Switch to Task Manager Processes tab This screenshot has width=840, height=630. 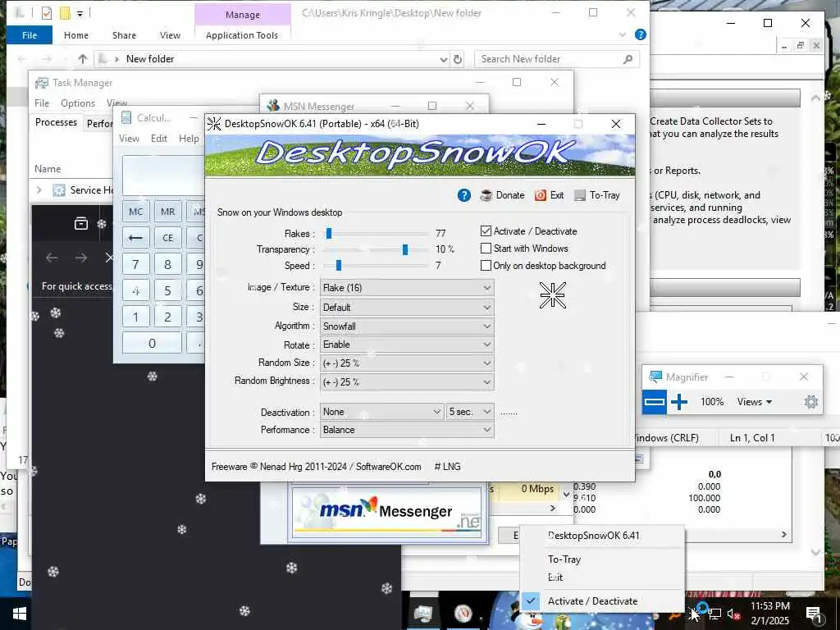point(57,123)
